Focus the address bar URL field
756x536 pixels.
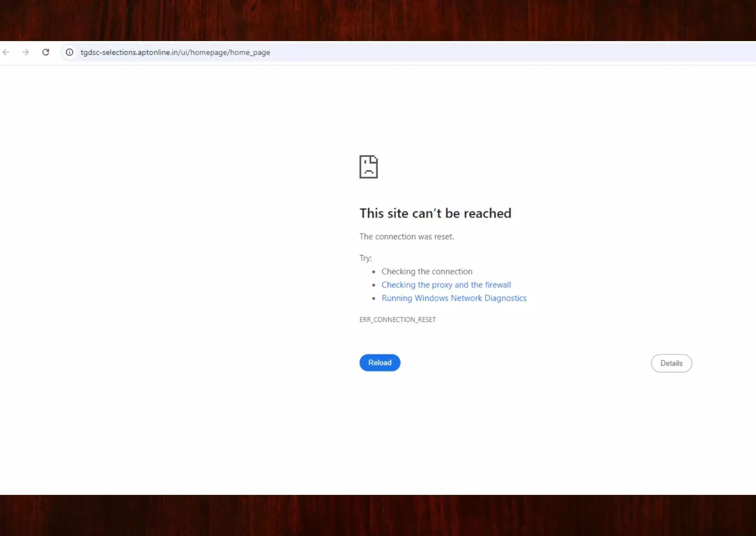click(408, 52)
